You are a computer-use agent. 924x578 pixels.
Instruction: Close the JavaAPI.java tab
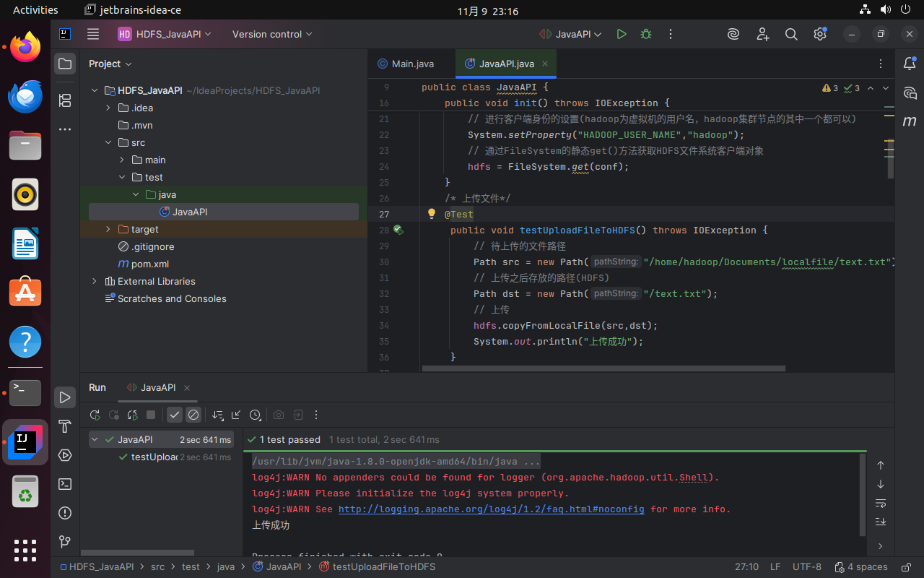point(545,64)
